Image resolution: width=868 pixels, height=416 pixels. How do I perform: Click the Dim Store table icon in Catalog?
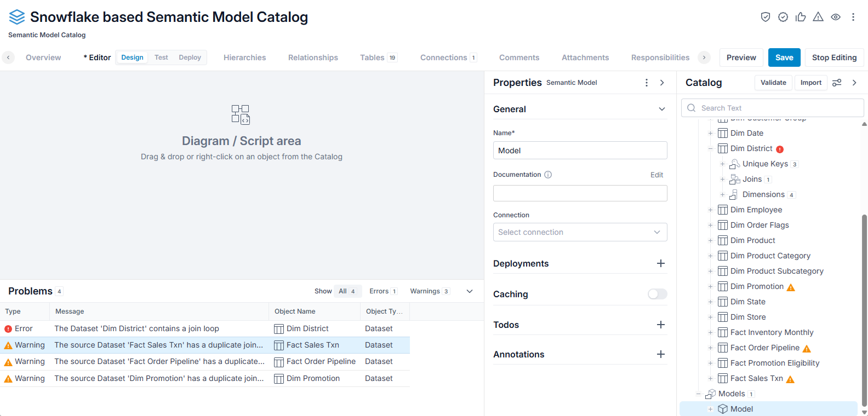723,317
